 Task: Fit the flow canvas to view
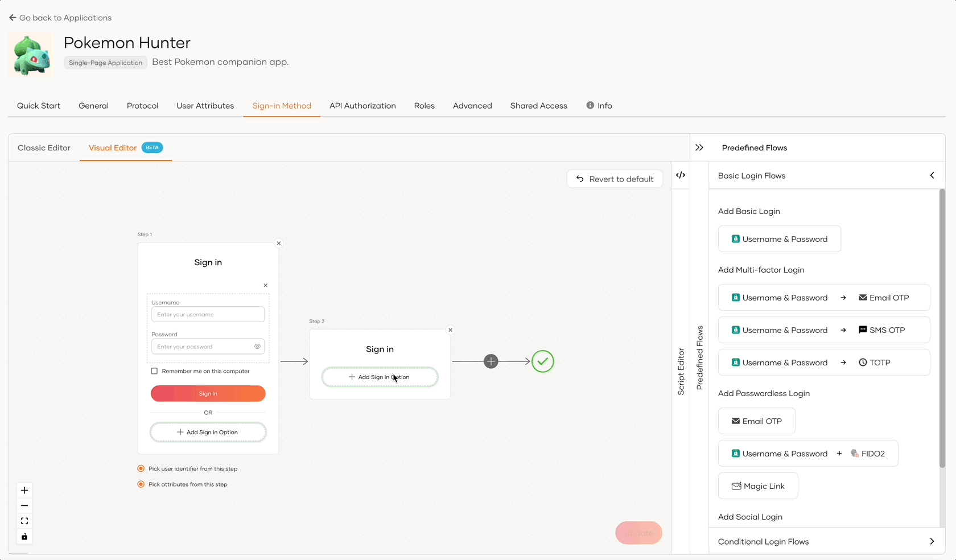pos(24,521)
